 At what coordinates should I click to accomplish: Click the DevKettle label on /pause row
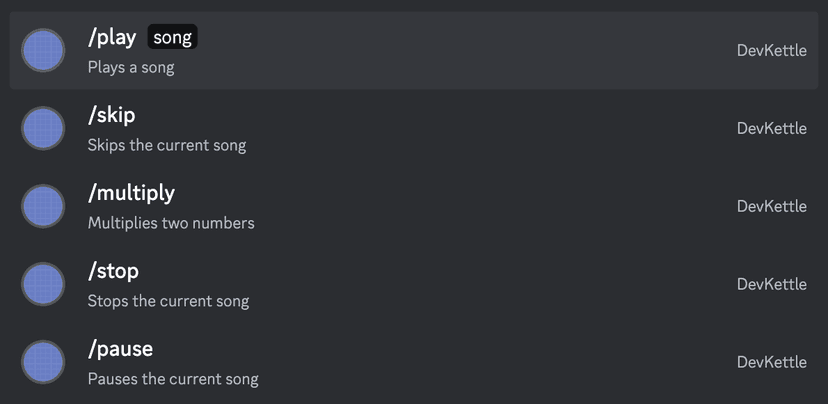pos(771,362)
